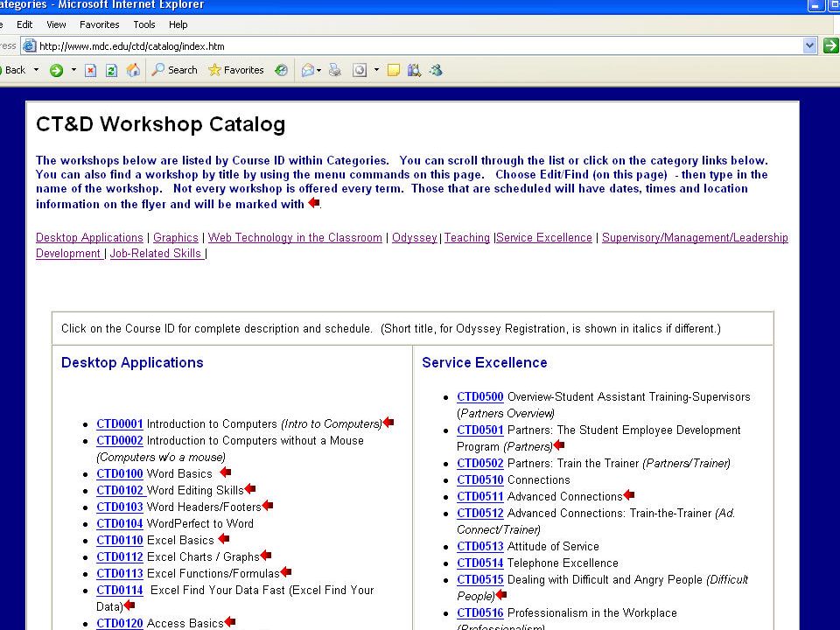Image resolution: width=840 pixels, height=630 pixels.
Task: Expand the address bar dropdown arrow
Action: (x=809, y=46)
